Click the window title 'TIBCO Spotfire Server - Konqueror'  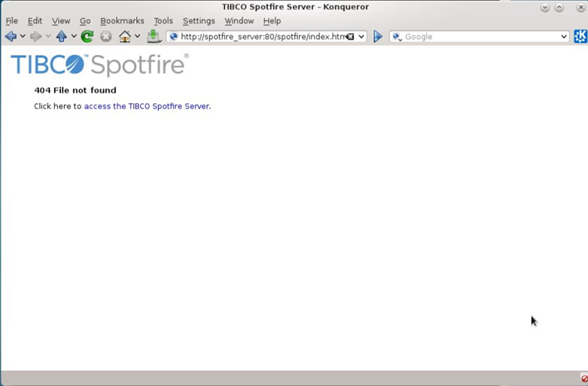click(x=295, y=7)
